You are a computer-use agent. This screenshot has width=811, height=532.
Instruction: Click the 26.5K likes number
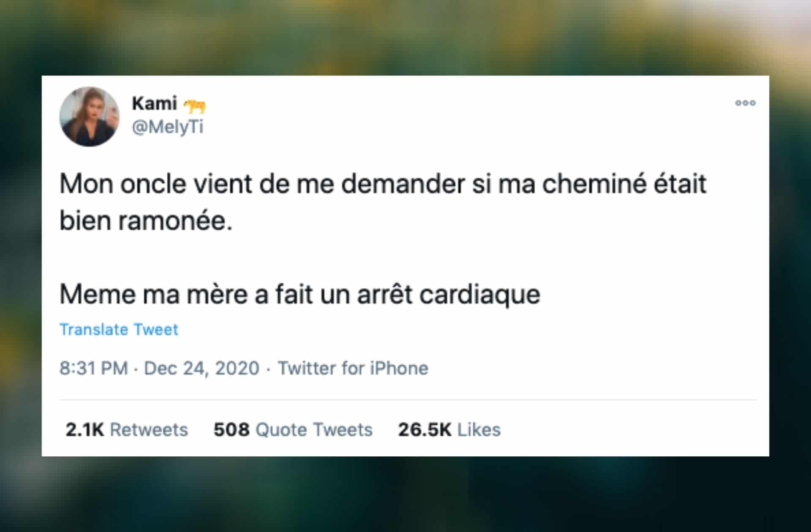coord(425,430)
